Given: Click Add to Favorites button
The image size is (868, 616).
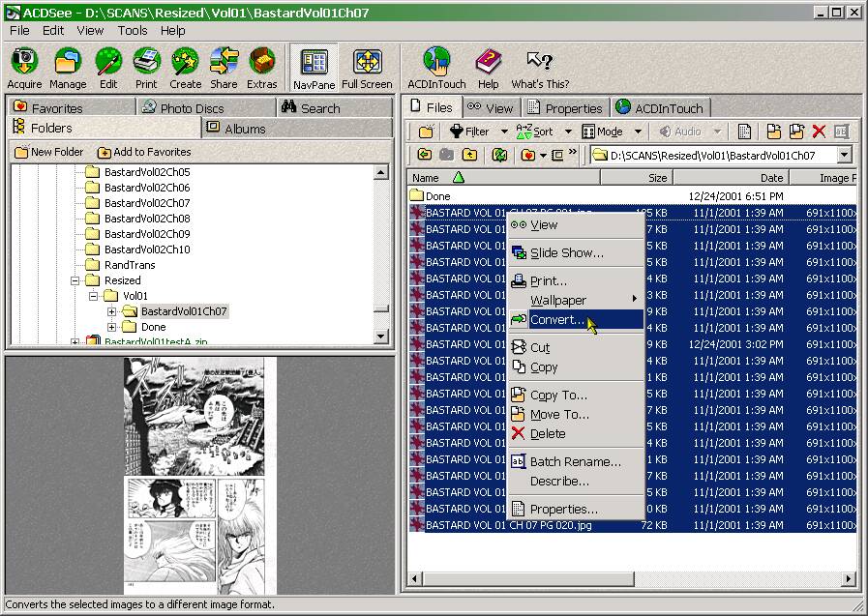Looking at the screenshot, I should pyautogui.click(x=144, y=152).
